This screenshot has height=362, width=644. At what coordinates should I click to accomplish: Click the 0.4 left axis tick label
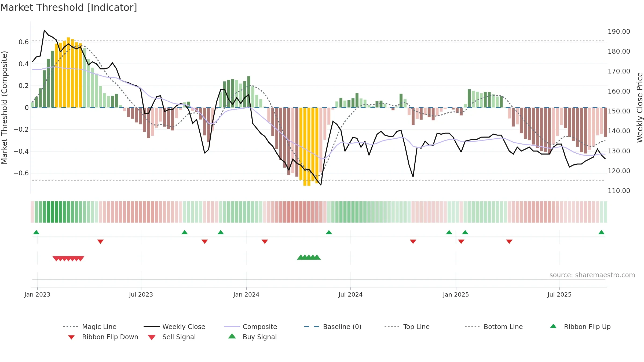click(x=24, y=64)
